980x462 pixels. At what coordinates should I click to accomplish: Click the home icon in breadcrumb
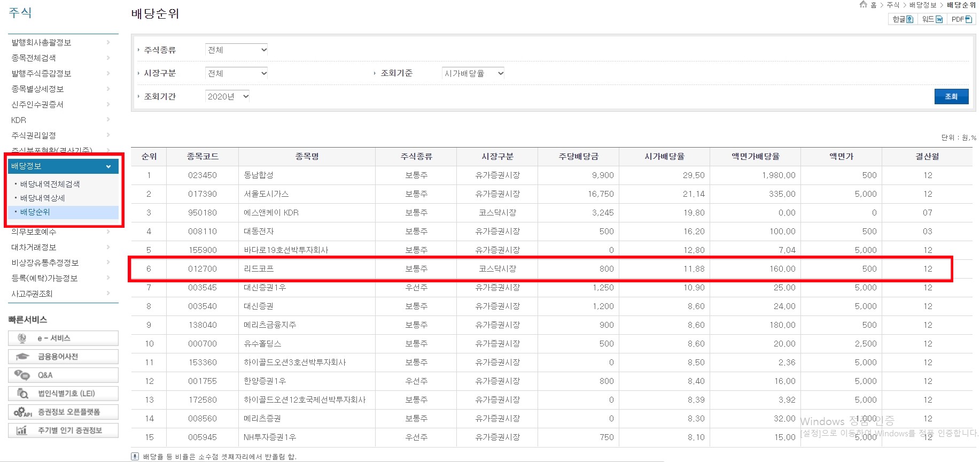pos(864,5)
